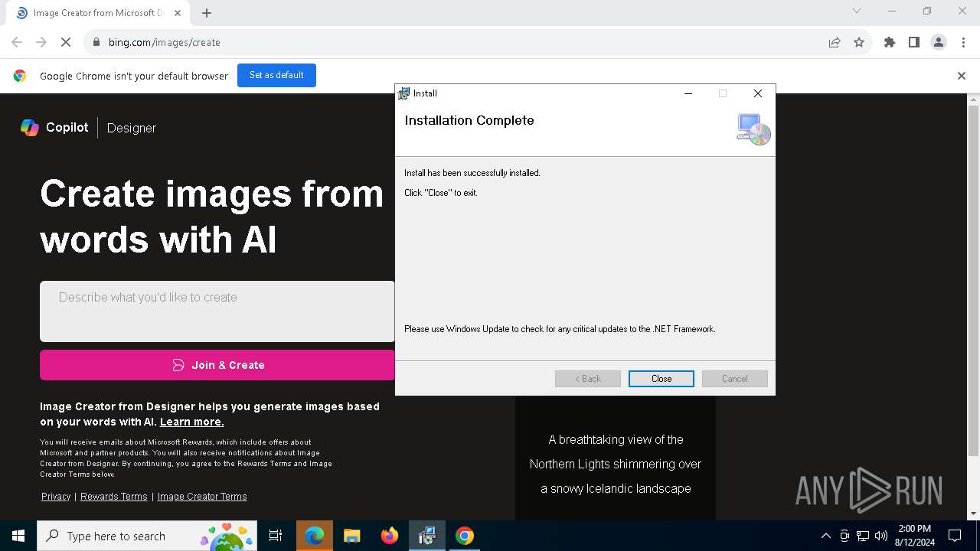Stop loading the page in Chrome
980x551 pixels.
pyautogui.click(x=66, y=42)
